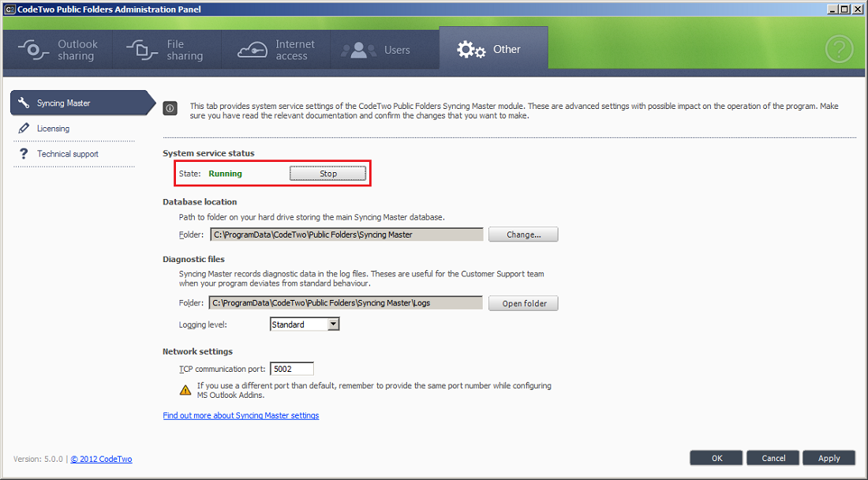Click the Version: 5.0.0 text
Screen dimensions: 868x480
click(x=38, y=459)
